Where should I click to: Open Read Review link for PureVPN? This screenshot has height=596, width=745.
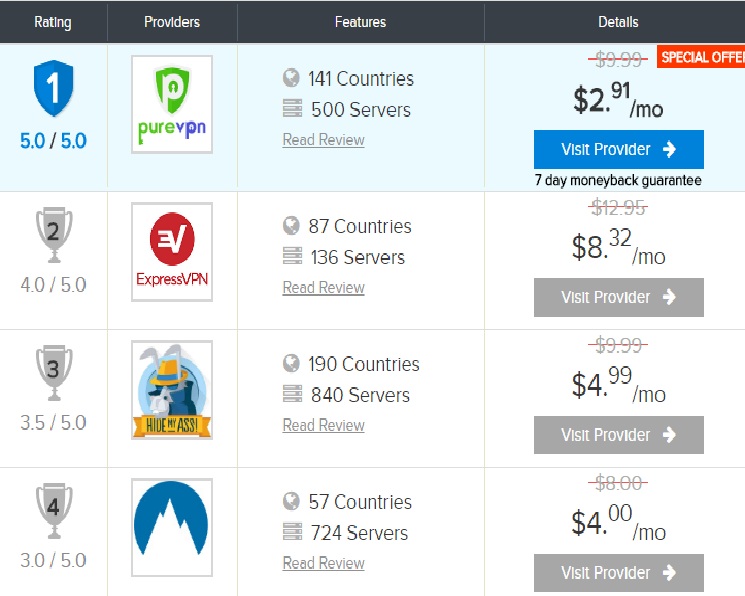(323, 140)
